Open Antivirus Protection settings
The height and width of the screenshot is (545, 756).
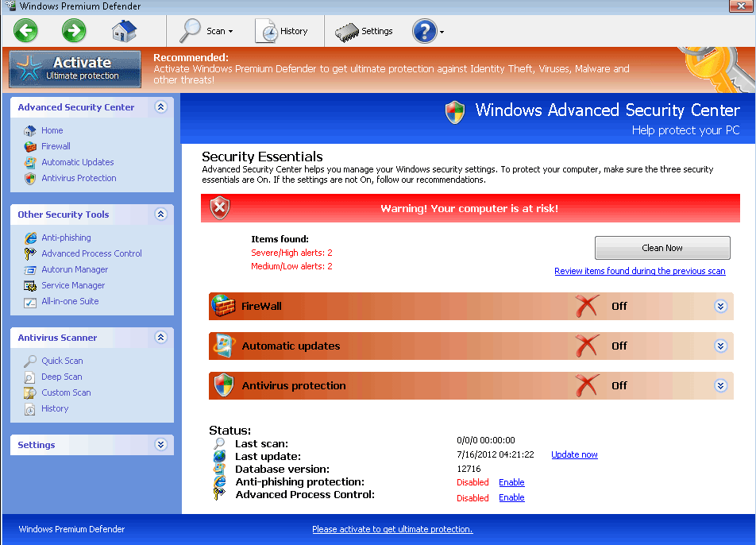click(79, 178)
